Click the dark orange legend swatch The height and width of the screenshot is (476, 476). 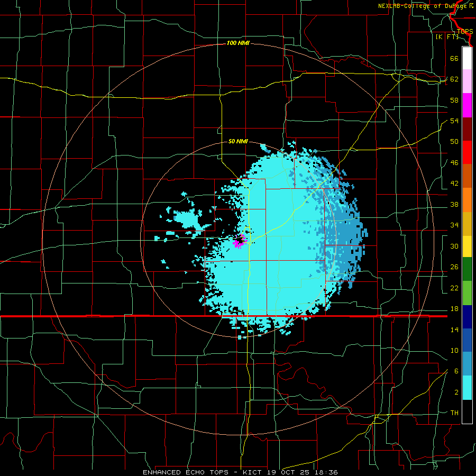coord(467,176)
